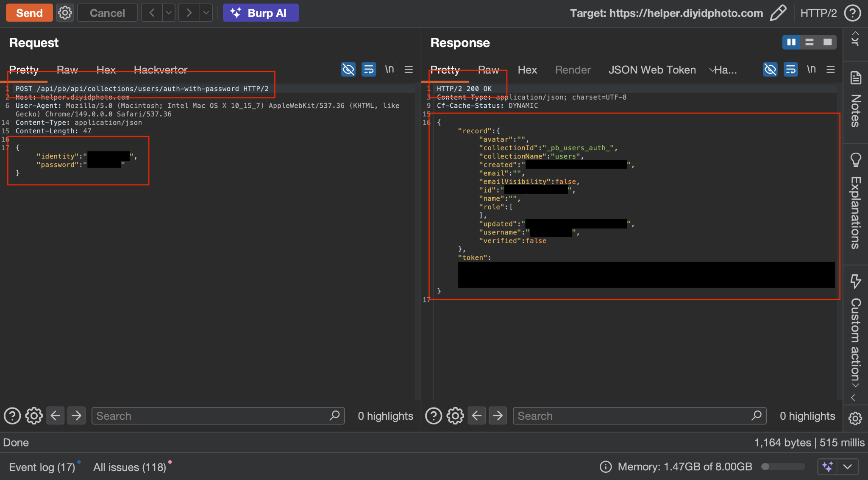868x480 pixels.
Task: Jump to next match in Request search
Action: [x=76, y=416]
